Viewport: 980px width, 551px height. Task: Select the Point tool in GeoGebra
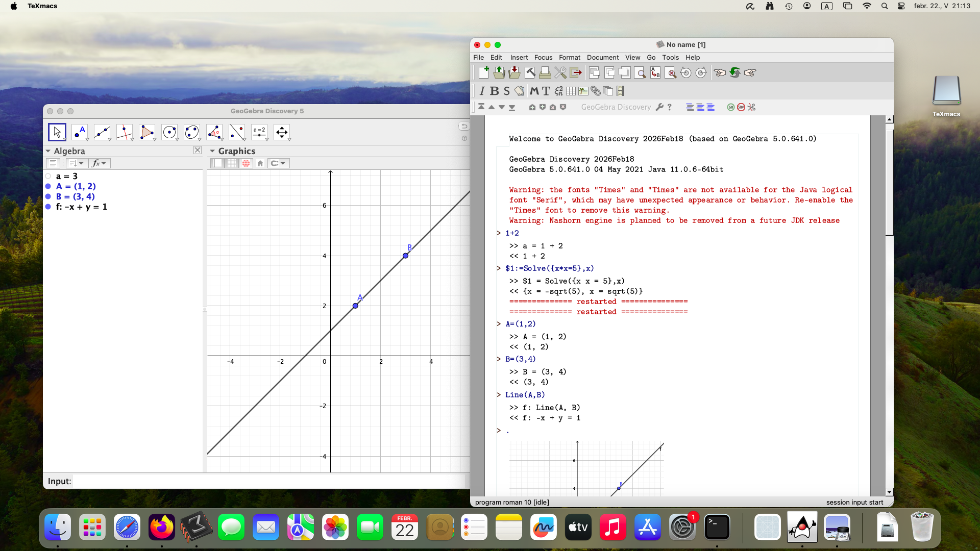[x=79, y=132]
